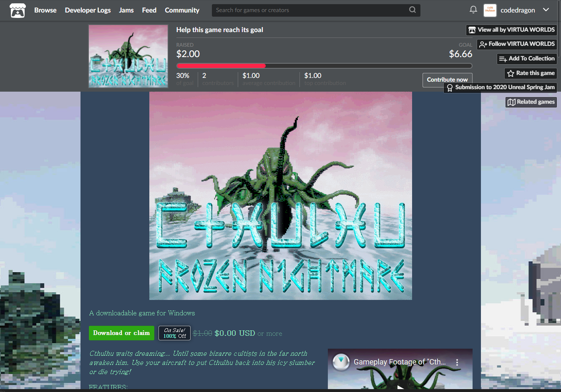This screenshot has width=561, height=392.
Task: Open the notifications bell
Action: 473,10
